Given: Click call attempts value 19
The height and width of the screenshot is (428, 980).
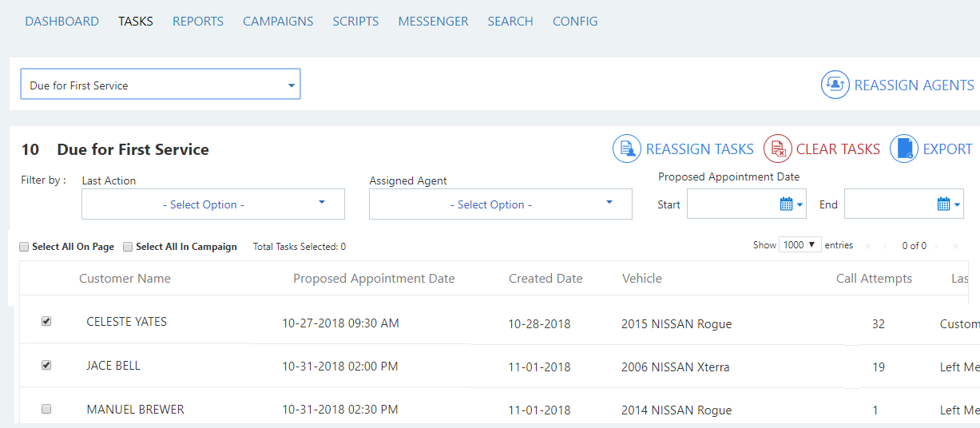Looking at the screenshot, I should coord(879,367).
